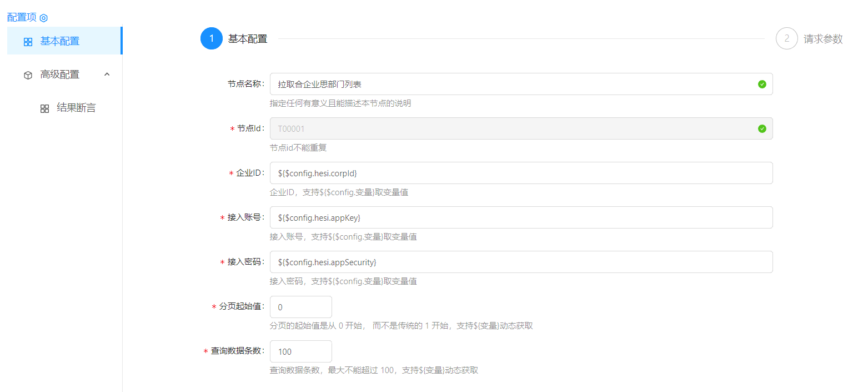The image size is (868, 392).
Task: Click the 接入账号 input field
Action: pos(521,217)
